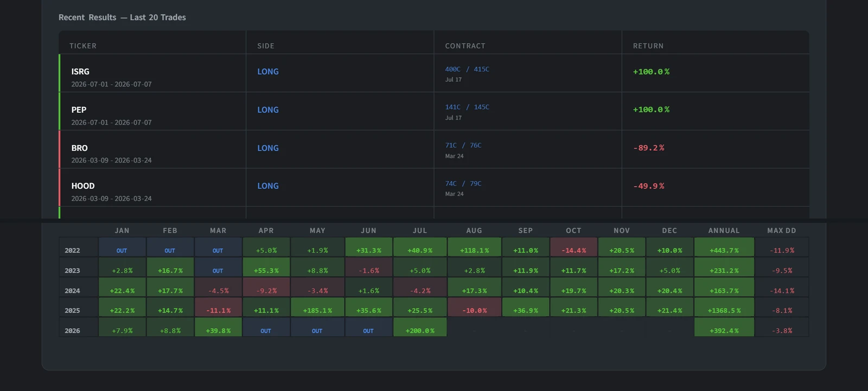Click the 2022 JAN OUT cell
The height and width of the screenshot is (391, 868).
click(122, 247)
